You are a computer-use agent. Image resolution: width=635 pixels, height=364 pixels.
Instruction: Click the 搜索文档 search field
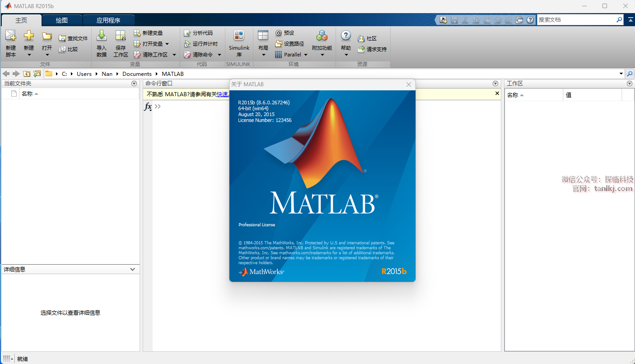576,20
